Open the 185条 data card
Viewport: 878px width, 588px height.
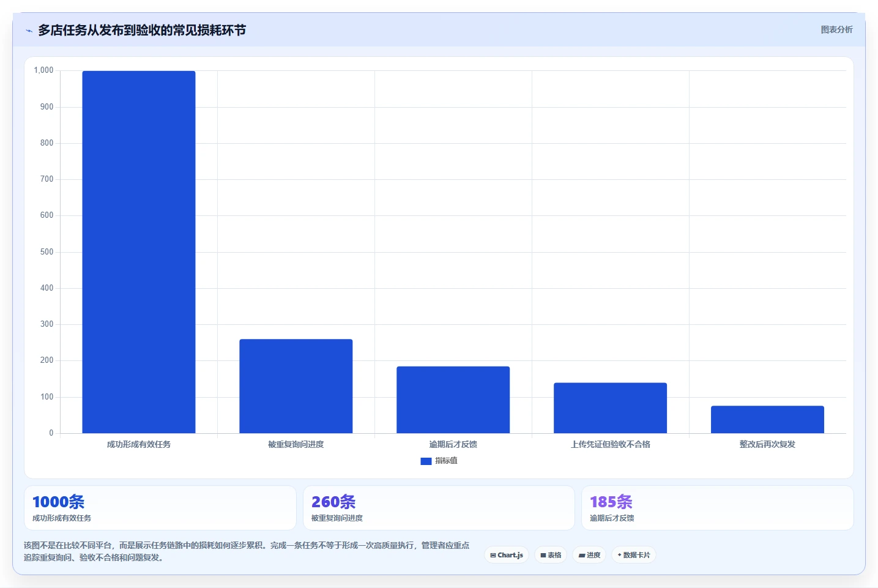(718, 508)
